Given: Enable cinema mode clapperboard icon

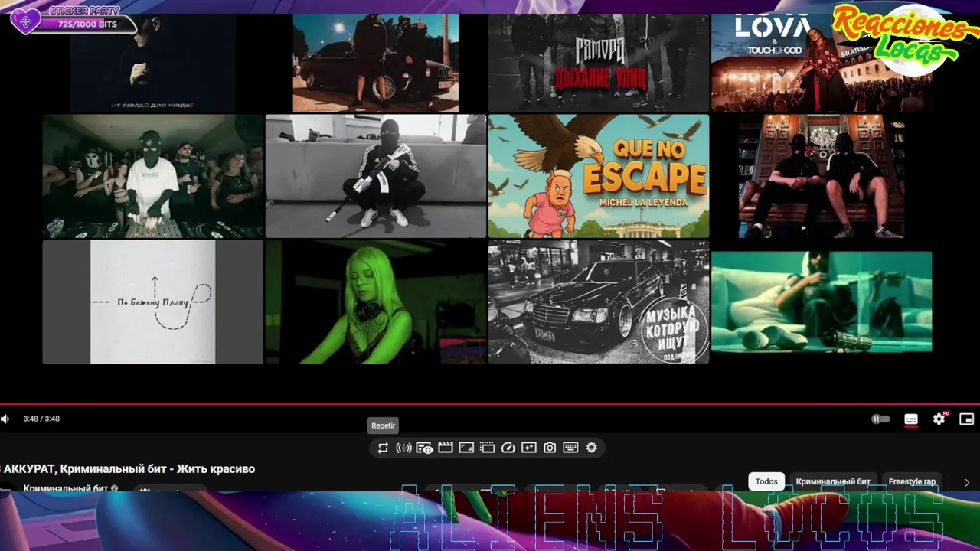Looking at the screenshot, I should coord(446,448).
